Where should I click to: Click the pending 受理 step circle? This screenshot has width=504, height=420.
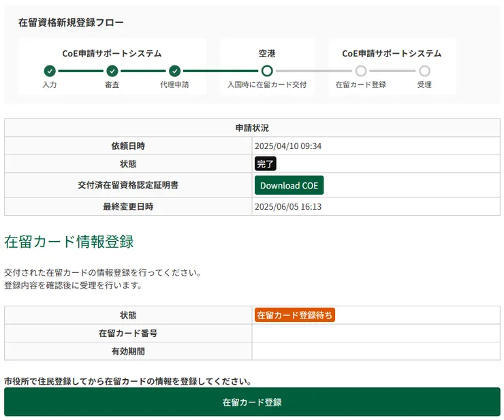click(x=424, y=71)
